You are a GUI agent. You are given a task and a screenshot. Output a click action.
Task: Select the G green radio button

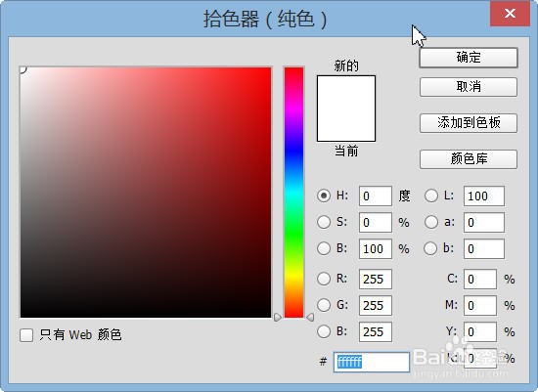pyautogui.click(x=324, y=305)
